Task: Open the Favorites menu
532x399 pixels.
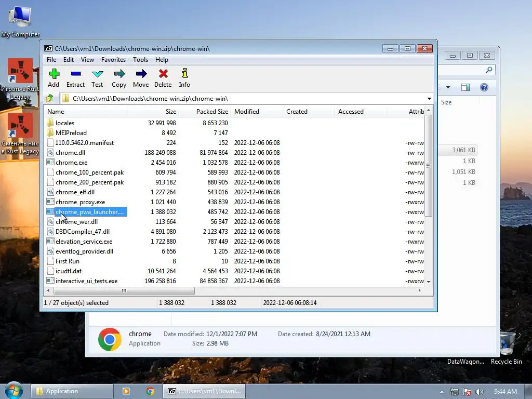Action: pyautogui.click(x=113, y=60)
